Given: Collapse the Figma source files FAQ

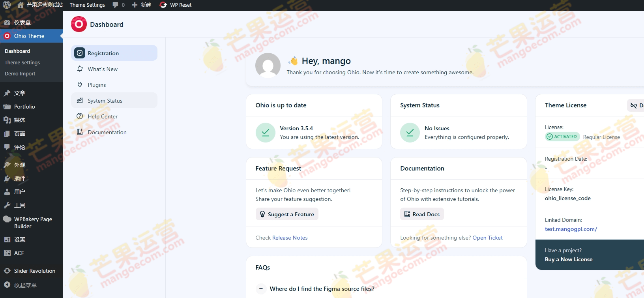Looking at the screenshot, I should point(261,289).
